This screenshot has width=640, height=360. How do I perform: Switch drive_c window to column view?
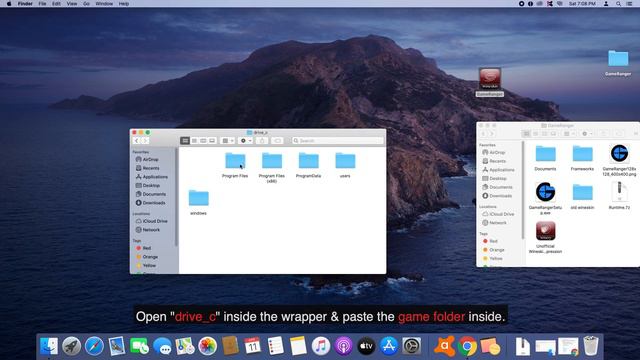point(203,140)
